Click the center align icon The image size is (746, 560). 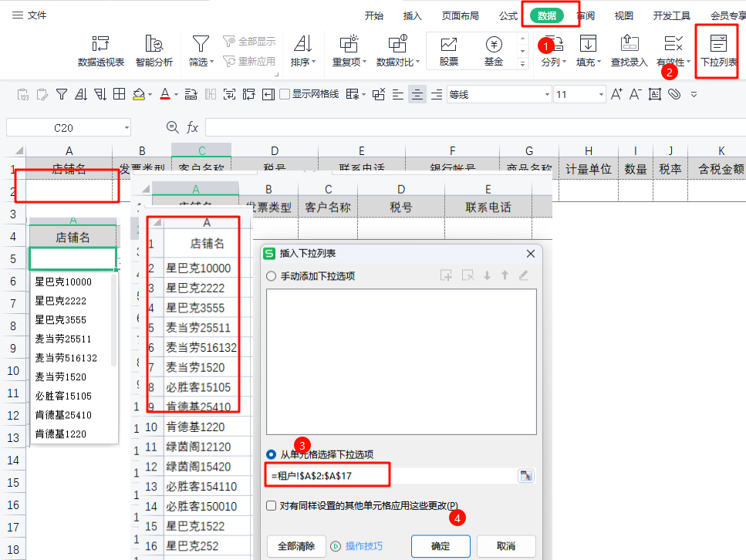417,95
